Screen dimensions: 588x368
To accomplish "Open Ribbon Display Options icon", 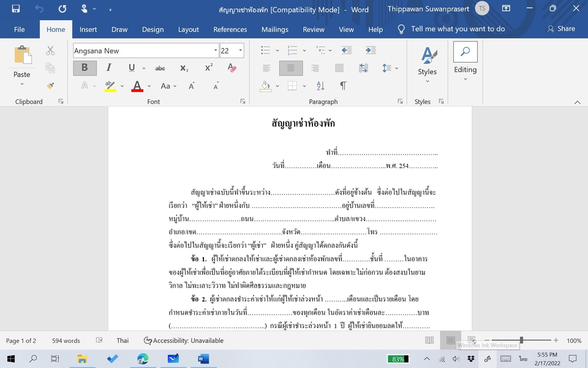I will pos(506,8).
